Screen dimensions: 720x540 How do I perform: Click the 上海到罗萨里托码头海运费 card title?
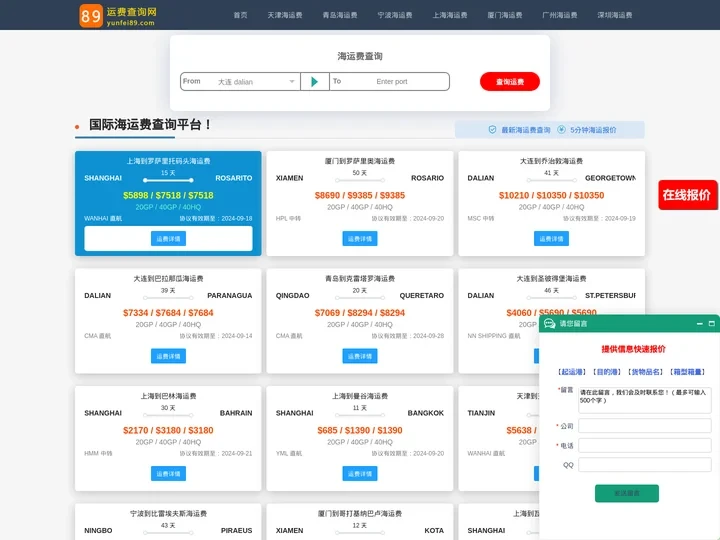point(168,161)
